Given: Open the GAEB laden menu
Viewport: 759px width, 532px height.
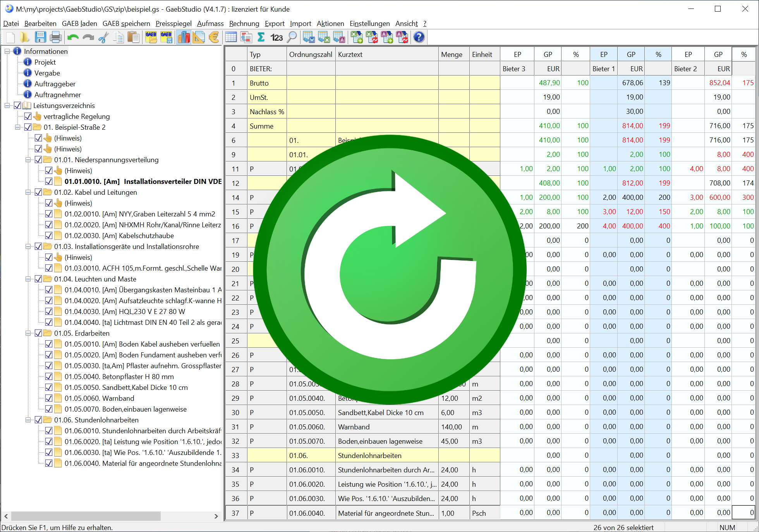Looking at the screenshot, I should click(x=79, y=24).
